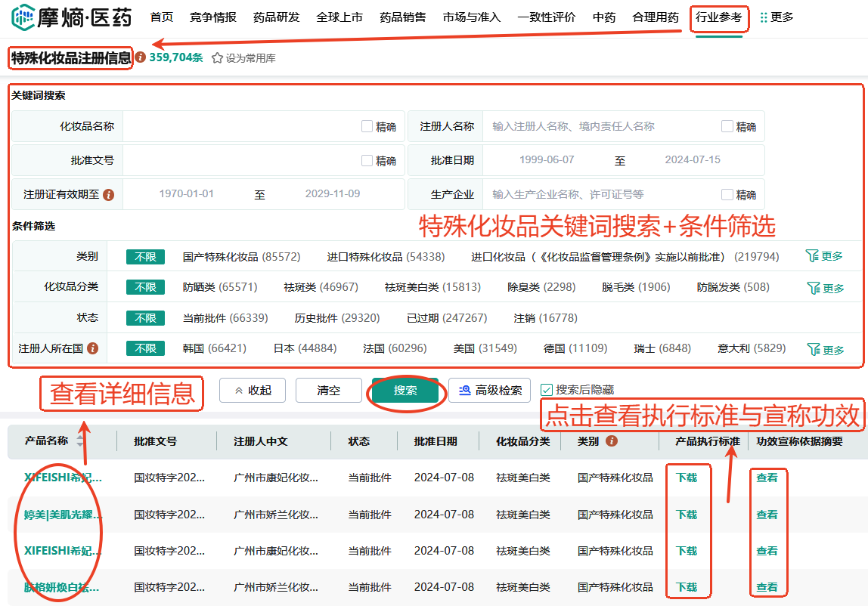This screenshot has height=609, width=868.
Task: Open the 行业参考 navigation tab
Action: tap(718, 17)
